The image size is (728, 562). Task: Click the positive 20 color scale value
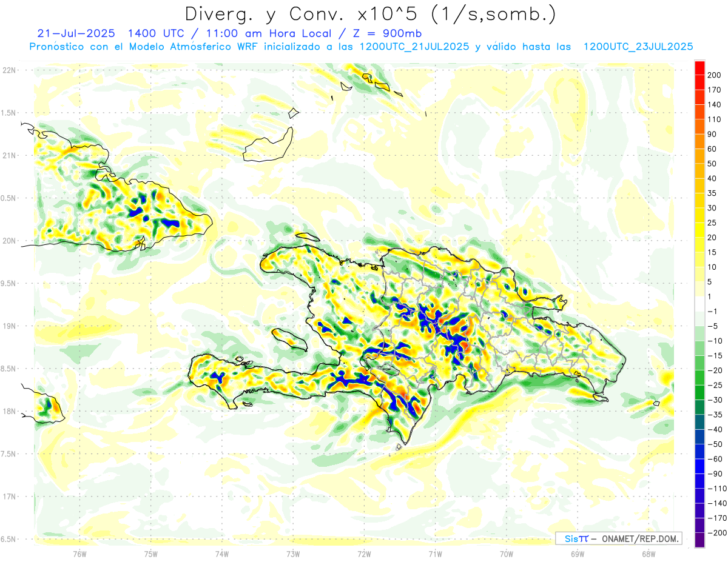tap(713, 237)
